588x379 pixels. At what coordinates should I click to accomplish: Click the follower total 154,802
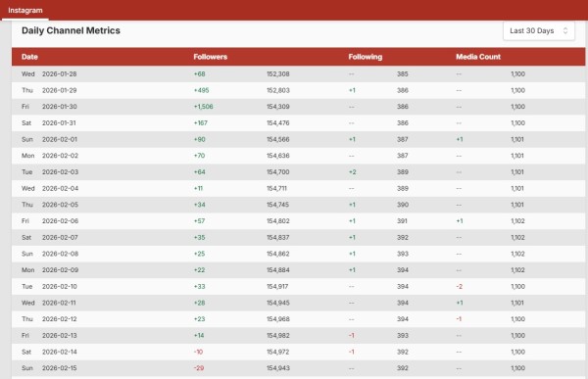point(278,221)
